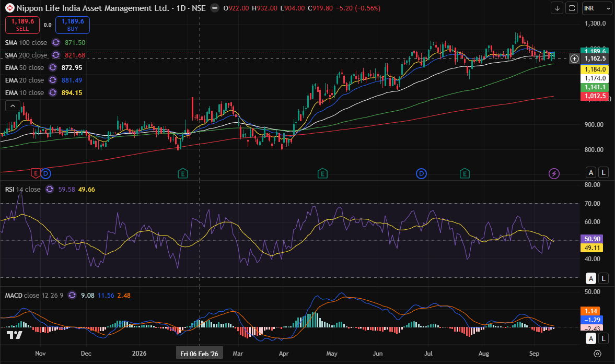Viewport: 615px width, 364px height.
Task: Click the purple lightning bolt event marker
Action: [554, 173]
